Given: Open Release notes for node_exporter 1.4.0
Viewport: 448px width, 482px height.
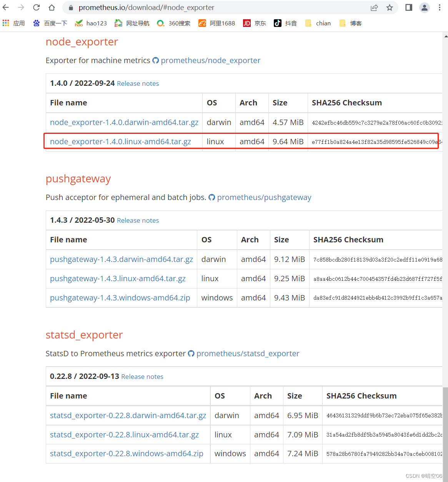Looking at the screenshot, I should coord(138,83).
